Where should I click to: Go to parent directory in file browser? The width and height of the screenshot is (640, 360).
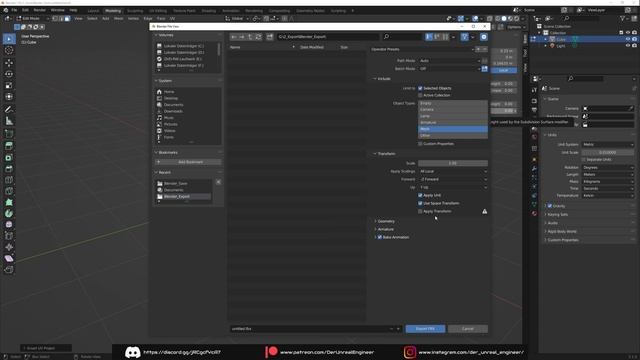coord(250,37)
